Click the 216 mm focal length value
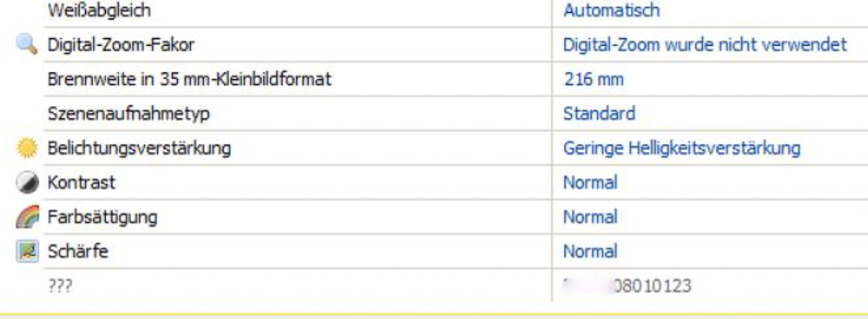Screen dimensions: 868x319 (594, 79)
